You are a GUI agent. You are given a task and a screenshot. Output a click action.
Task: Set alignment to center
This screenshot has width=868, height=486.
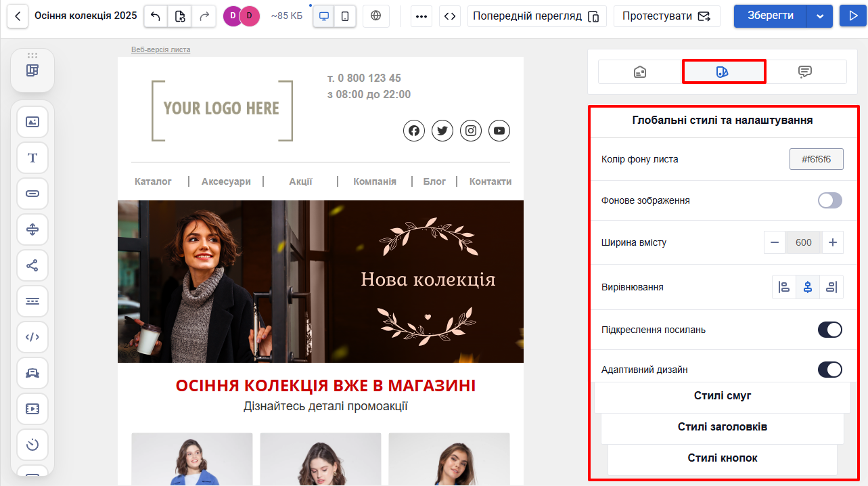808,287
